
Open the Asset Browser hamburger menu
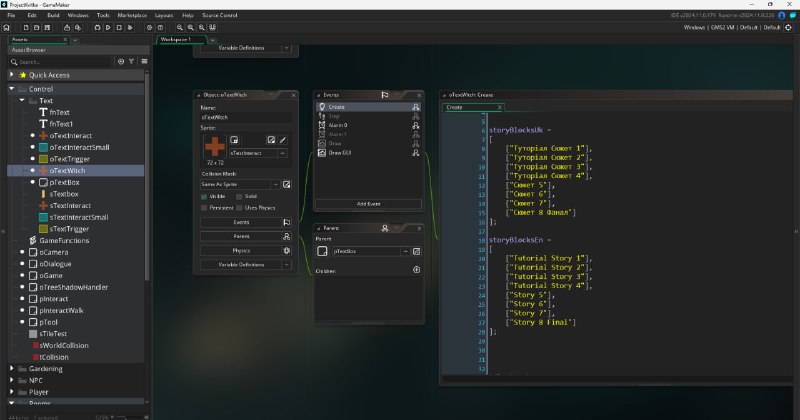pyautogui.click(x=144, y=61)
